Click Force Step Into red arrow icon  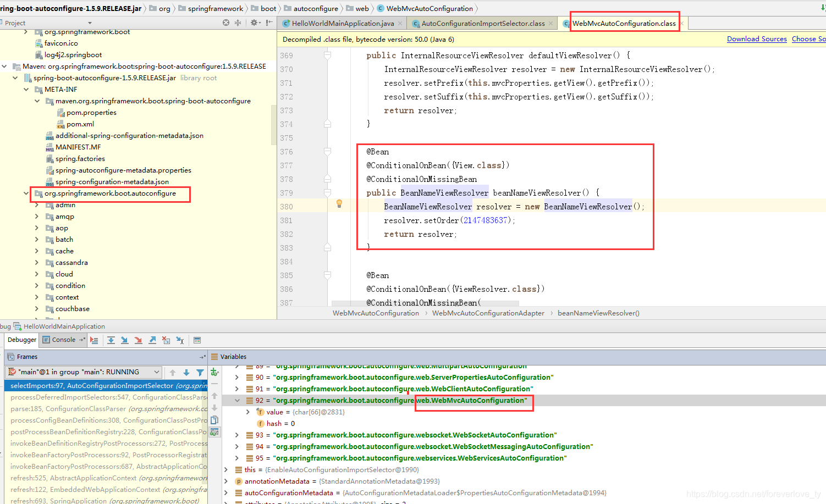pos(139,340)
